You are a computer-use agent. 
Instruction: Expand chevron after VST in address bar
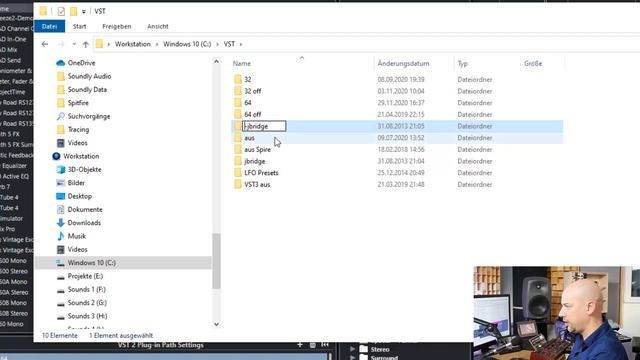[241, 44]
